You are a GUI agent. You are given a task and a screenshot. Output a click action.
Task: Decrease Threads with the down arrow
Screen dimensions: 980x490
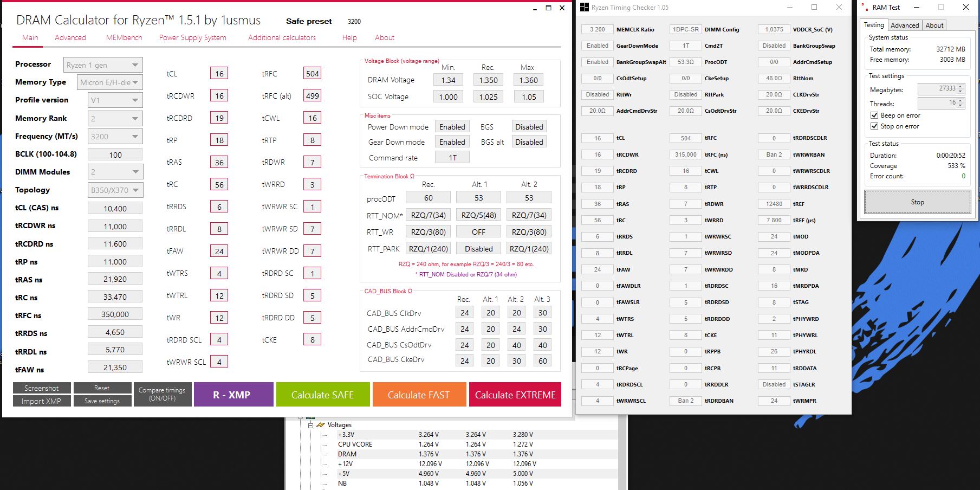(x=960, y=105)
